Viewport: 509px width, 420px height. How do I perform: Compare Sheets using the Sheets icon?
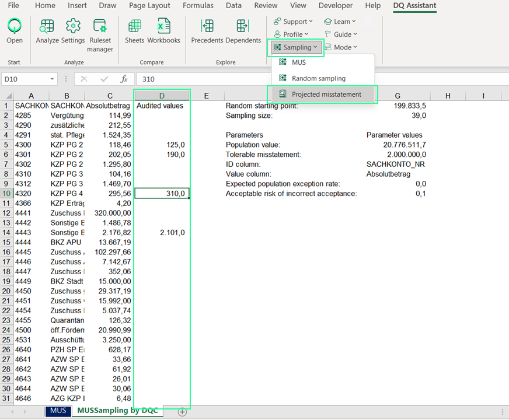pyautogui.click(x=135, y=30)
